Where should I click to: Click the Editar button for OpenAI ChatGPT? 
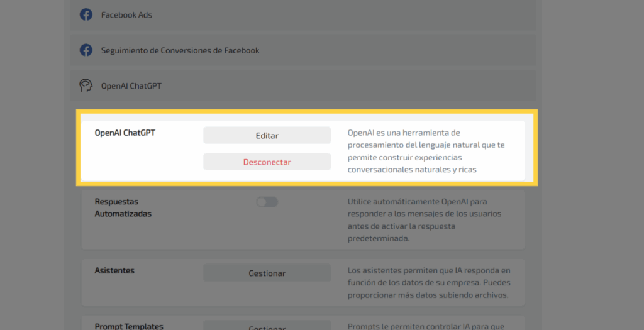(x=267, y=135)
